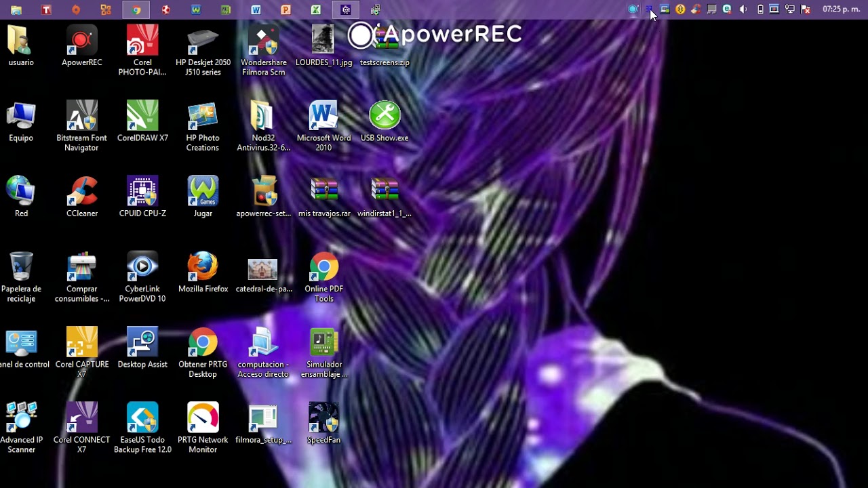Open the Comprar consumibles shortcut
This screenshot has height=488, width=868.
81,277
